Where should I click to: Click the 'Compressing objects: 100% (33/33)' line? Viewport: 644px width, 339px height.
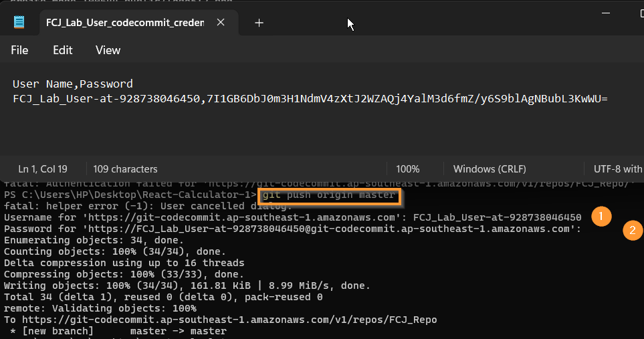(x=124, y=274)
